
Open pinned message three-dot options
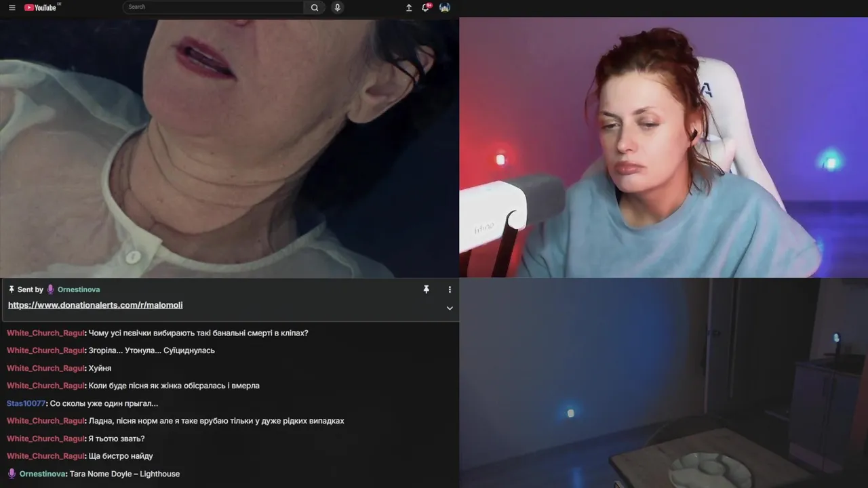coord(450,289)
